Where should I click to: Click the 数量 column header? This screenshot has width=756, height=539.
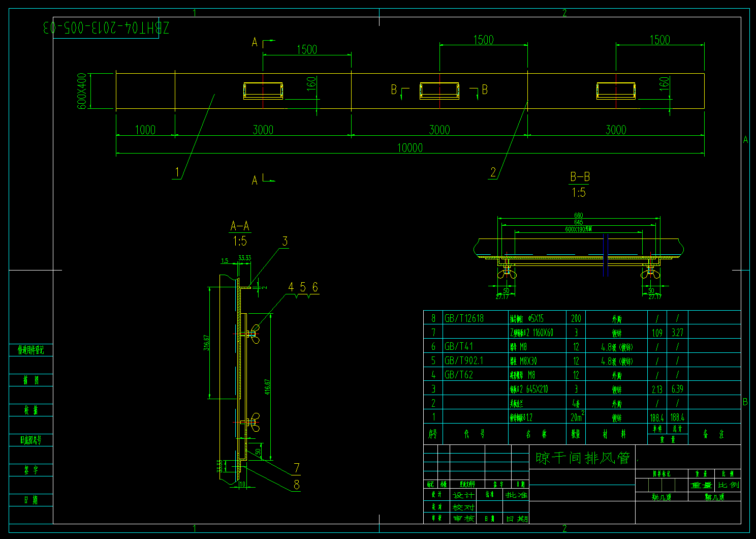tap(576, 434)
